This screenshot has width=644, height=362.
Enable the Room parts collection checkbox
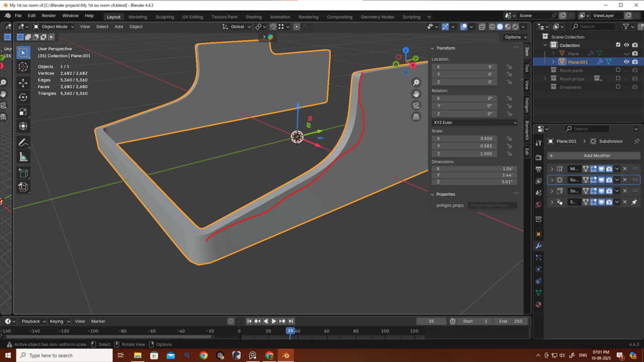tap(618, 70)
